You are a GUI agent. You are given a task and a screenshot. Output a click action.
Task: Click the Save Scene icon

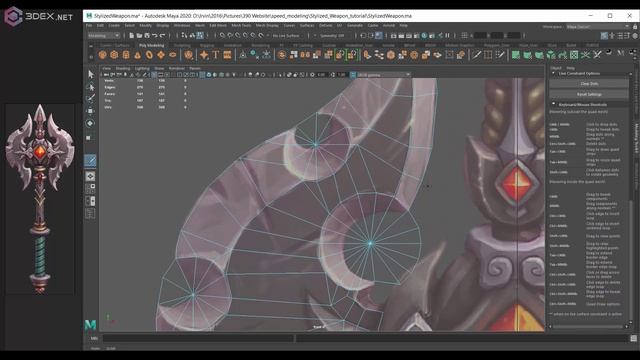[147, 36]
